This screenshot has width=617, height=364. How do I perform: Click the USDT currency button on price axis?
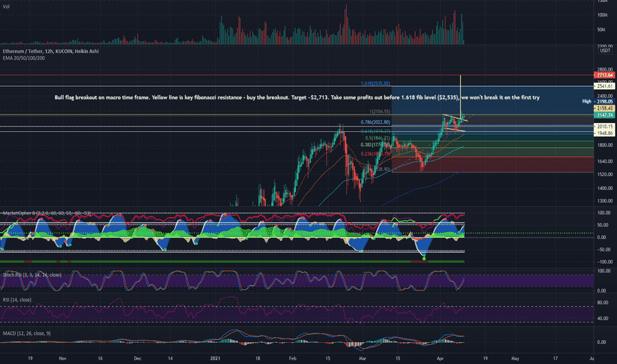click(x=605, y=51)
